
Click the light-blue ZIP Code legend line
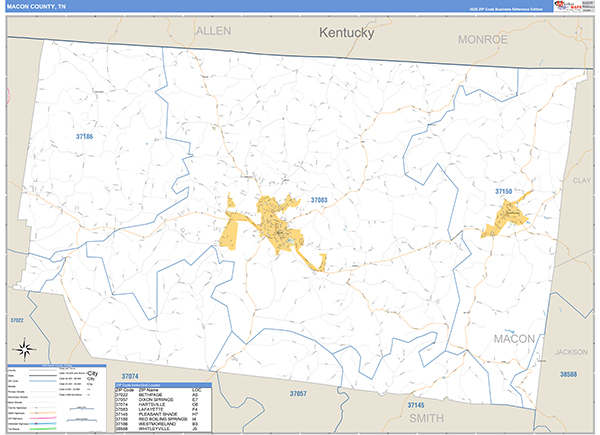pyautogui.click(x=42, y=381)
